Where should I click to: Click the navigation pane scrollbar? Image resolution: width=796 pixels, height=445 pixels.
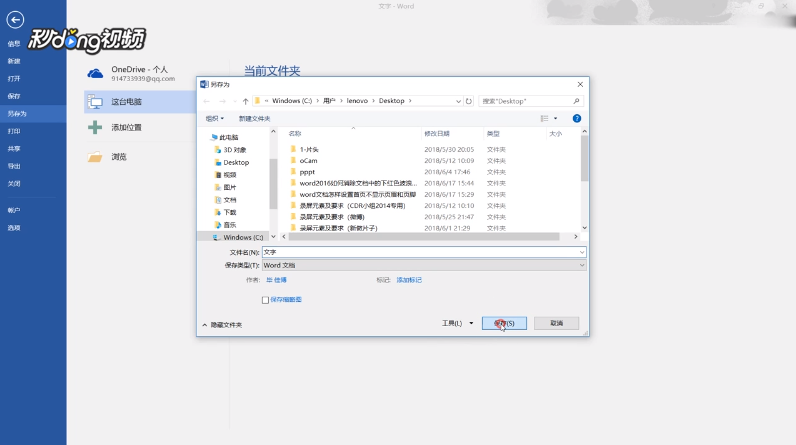point(273,183)
